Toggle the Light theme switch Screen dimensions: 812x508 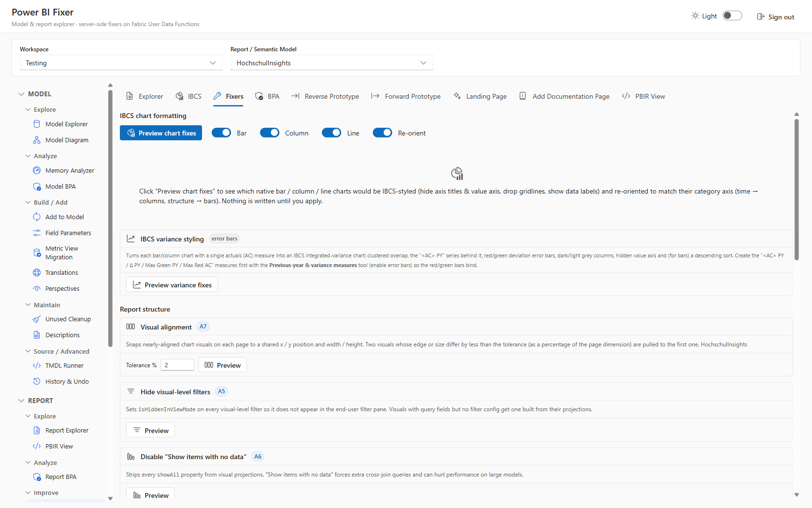tap(732, 16)
